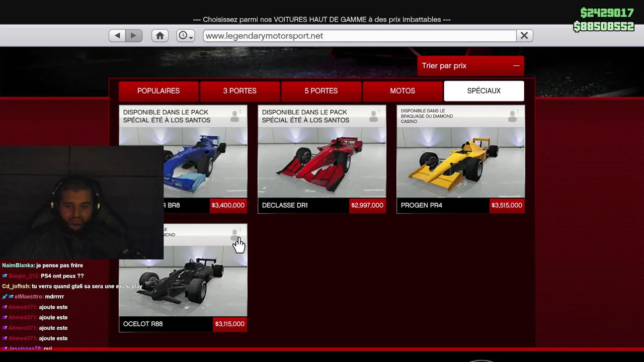Click the $88508552 bank balance display
Screen dimensions: 644x362
[x=604, y=26]
